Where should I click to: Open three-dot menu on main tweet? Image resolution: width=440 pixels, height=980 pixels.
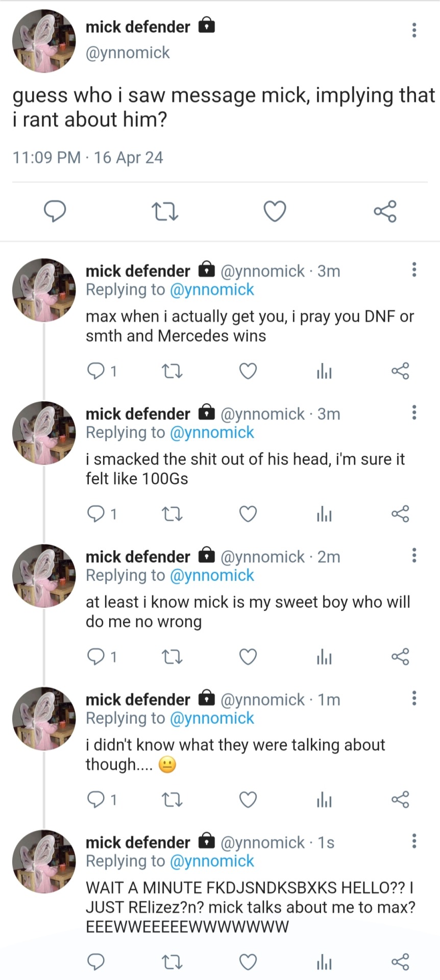(x=414, y=30)
